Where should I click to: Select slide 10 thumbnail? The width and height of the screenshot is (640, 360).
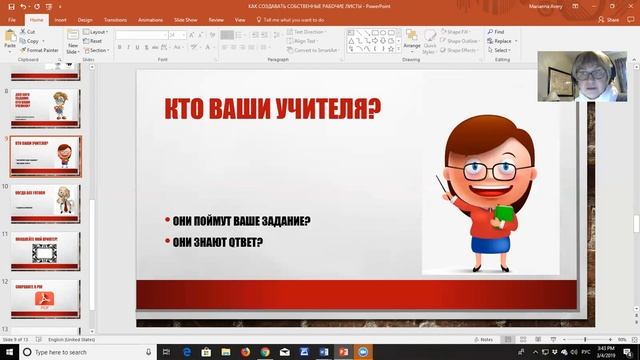[45, 203]
